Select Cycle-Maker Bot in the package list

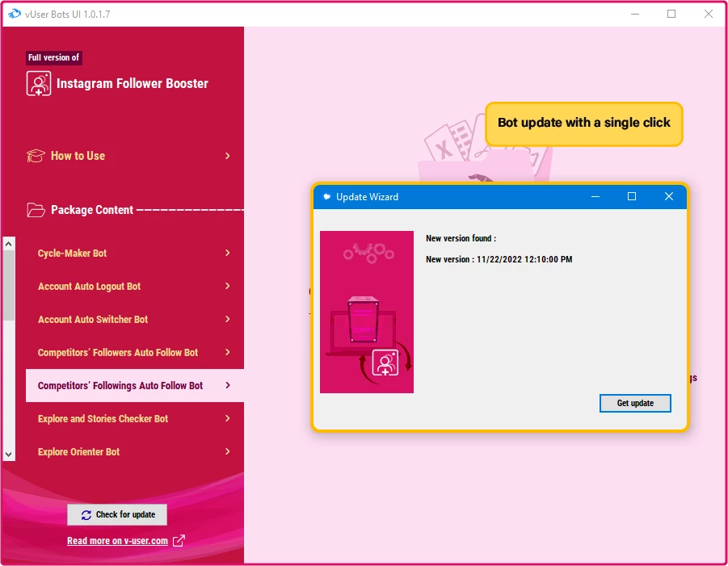(135, 253)
